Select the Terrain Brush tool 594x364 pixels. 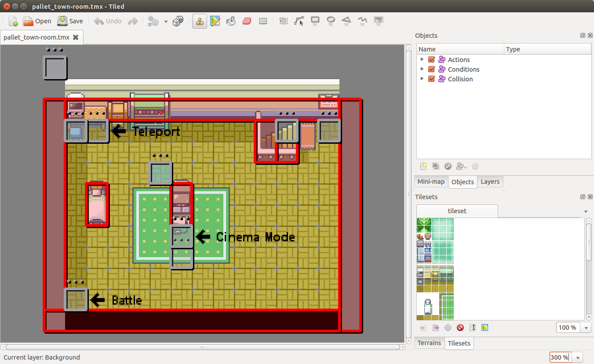tap(215, 21)
